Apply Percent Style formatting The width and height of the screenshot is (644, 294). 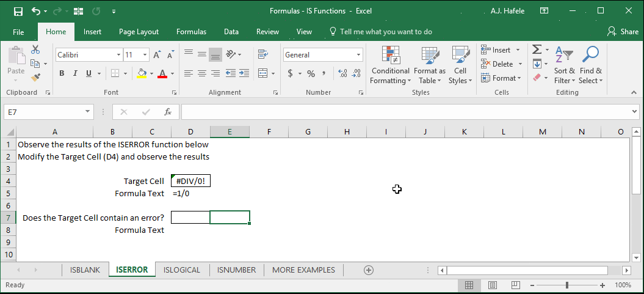coord(311,73)
